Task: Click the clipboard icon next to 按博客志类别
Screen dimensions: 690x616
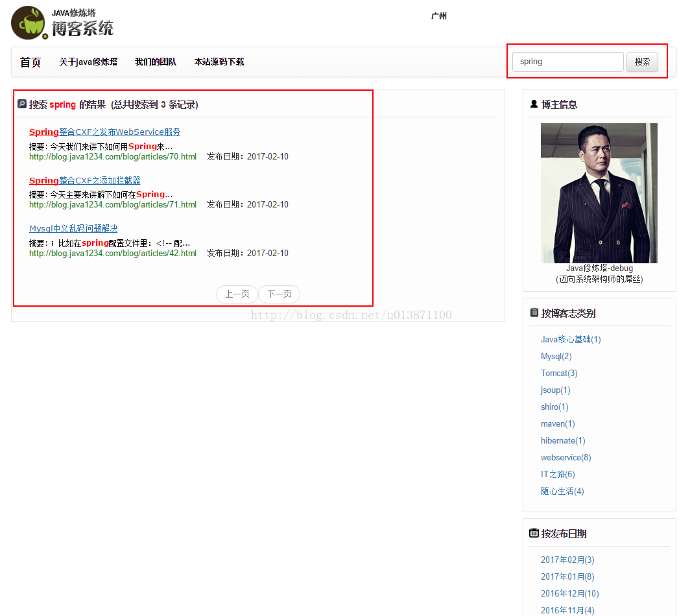Action: pyautogui.click(x=534, y=313)
